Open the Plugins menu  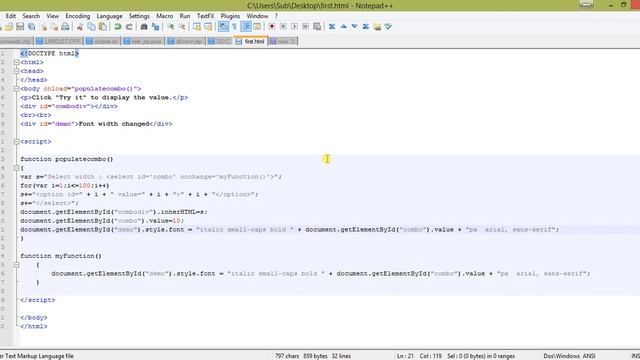[x=230, y=16]
